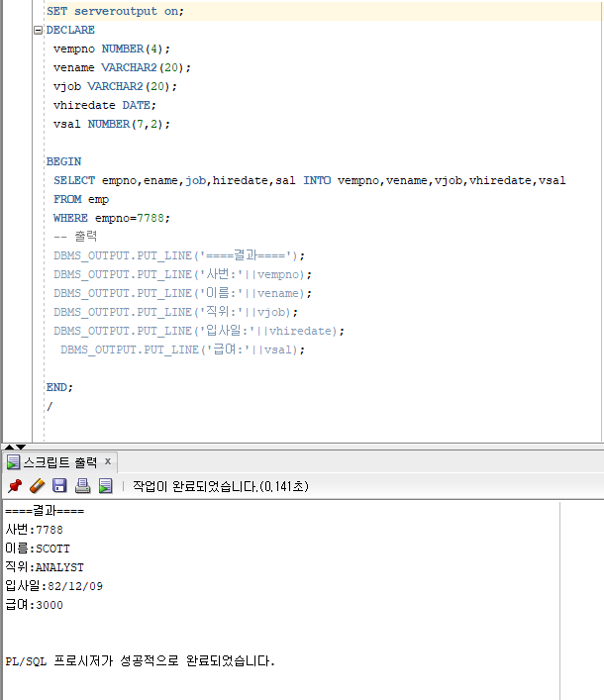604x700 pixels.
Task: Click the run script icon after the printer icon
Action: [106, 486]
